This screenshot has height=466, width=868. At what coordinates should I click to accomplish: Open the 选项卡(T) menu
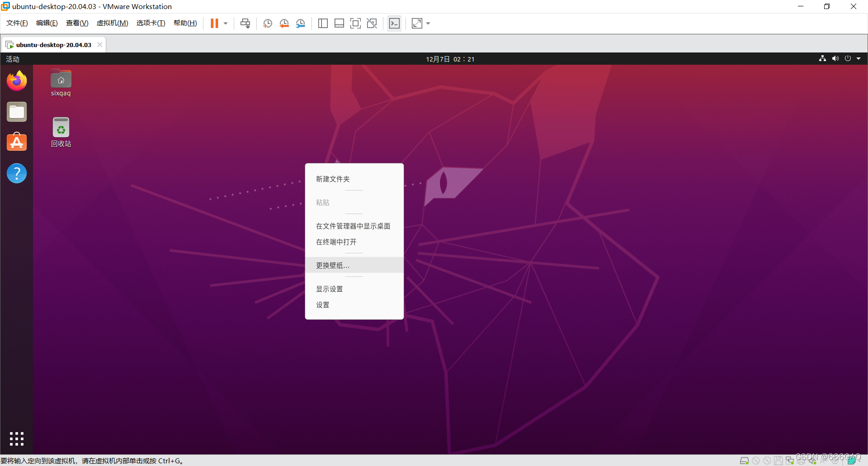point(151,23)
